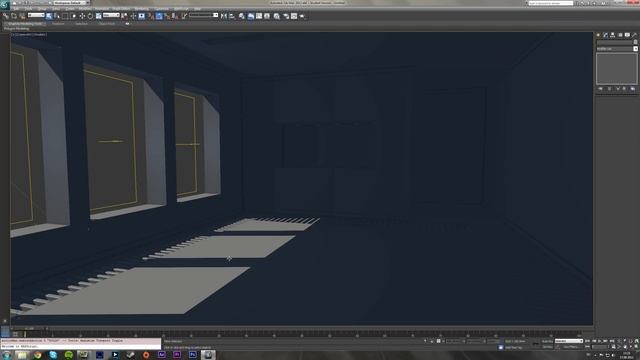The width and height of the screenshot is (640, 360).
Task: Click the Mirror tool icon
Action: 224,16
